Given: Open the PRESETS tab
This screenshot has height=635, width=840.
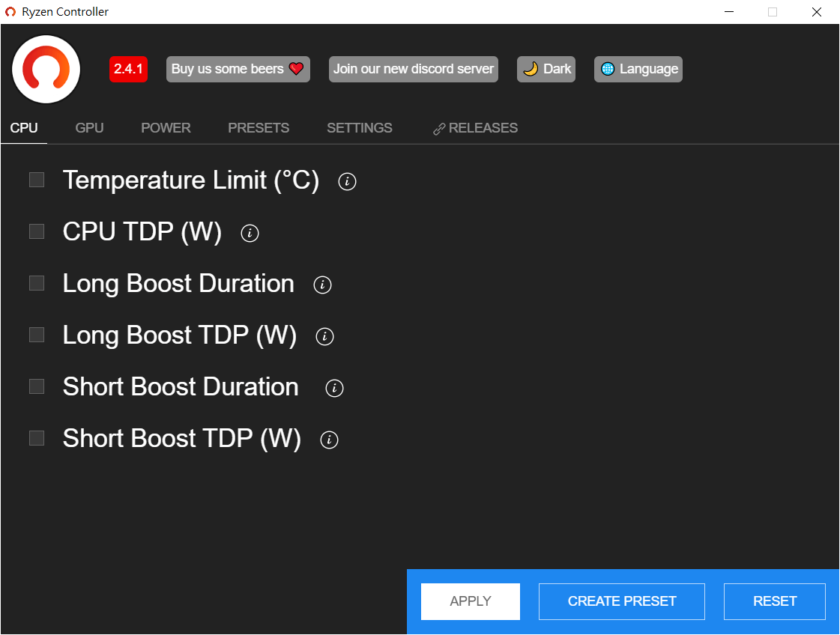Looking at the screenshot, I should [x=259, y=128].
